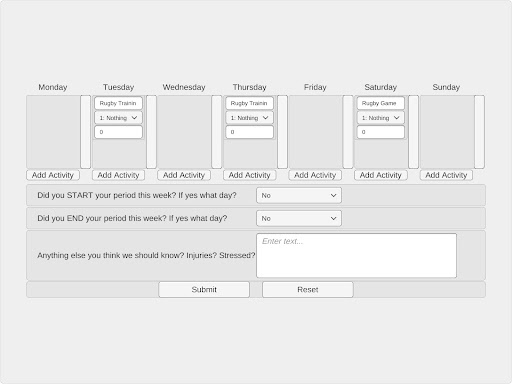Click Monday's activity list scrollbar
The height and width of the screenshot is (384, 512).
tap(86, 132)
